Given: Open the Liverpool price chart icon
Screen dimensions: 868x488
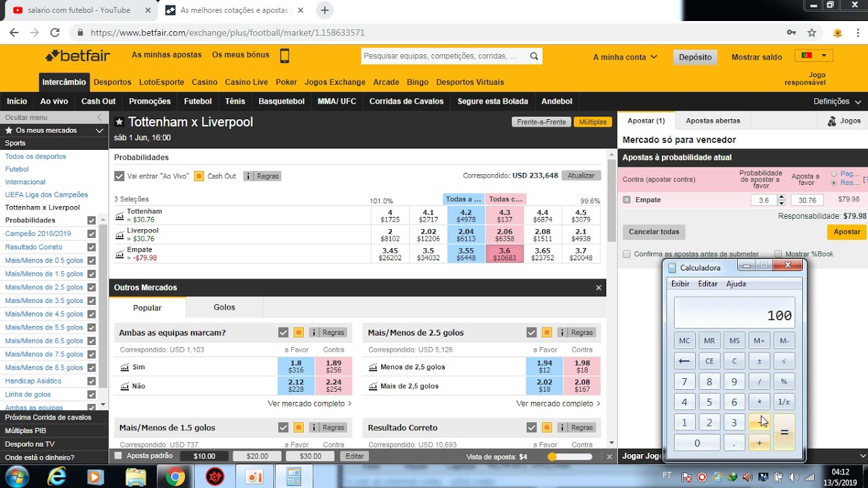Looking at the screenshot, I should coord(120,235).
